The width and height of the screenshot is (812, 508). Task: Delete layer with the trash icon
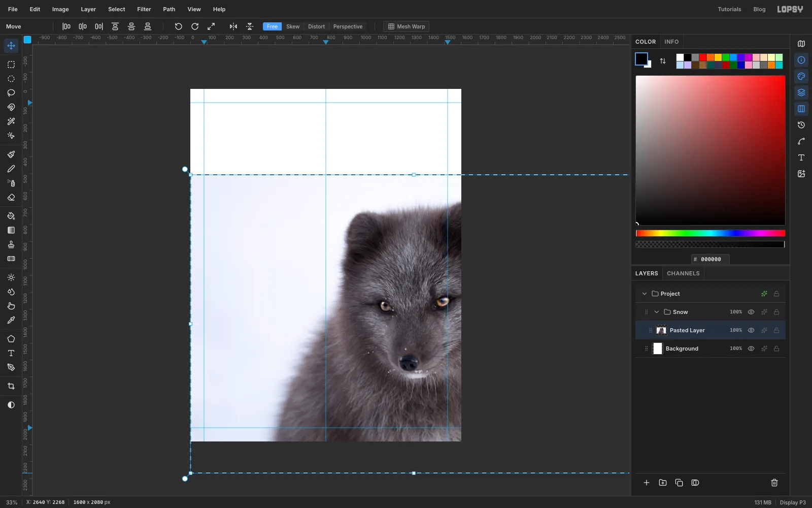coord(774,483)
